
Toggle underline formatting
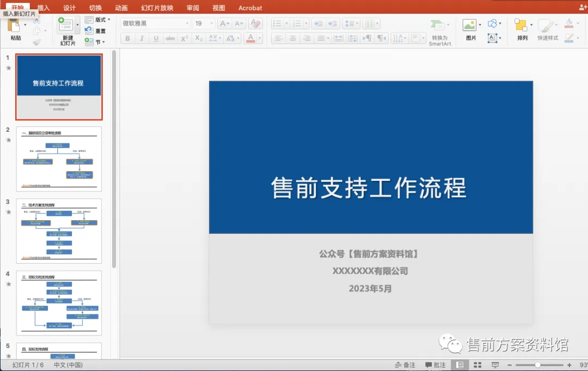156,38
